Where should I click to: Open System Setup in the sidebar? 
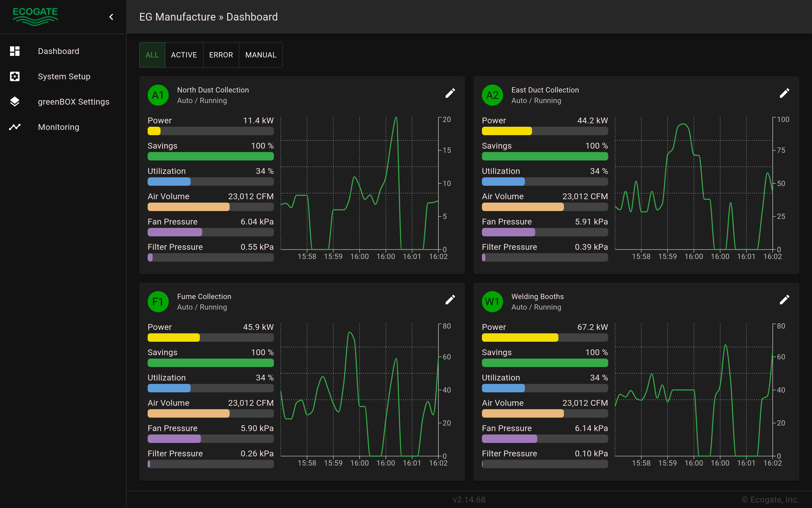[63, 76]
